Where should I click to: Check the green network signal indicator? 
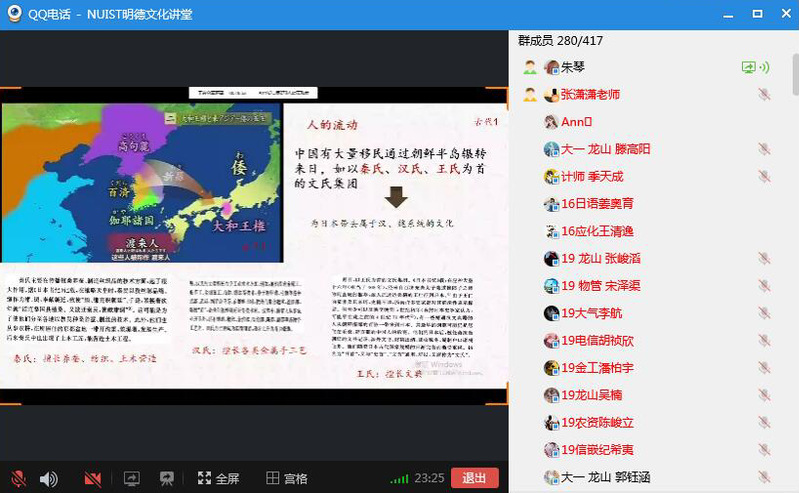point(399,479)
